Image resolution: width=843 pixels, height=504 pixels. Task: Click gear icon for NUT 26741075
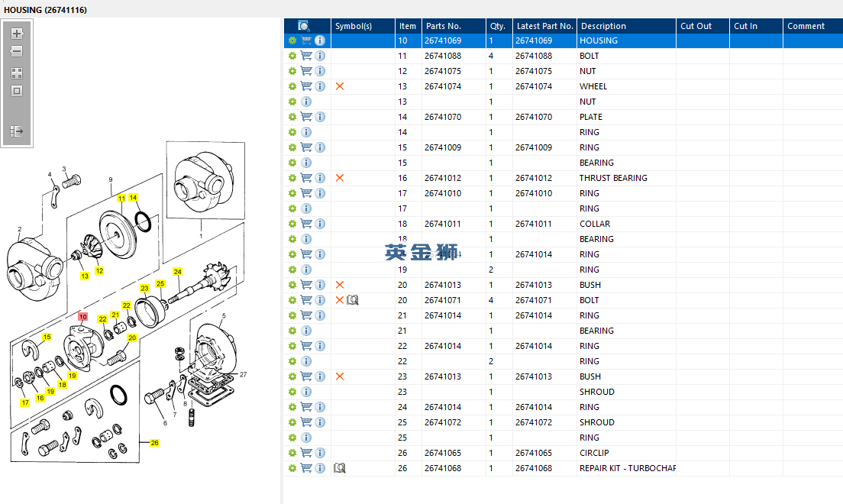point(292,71)
